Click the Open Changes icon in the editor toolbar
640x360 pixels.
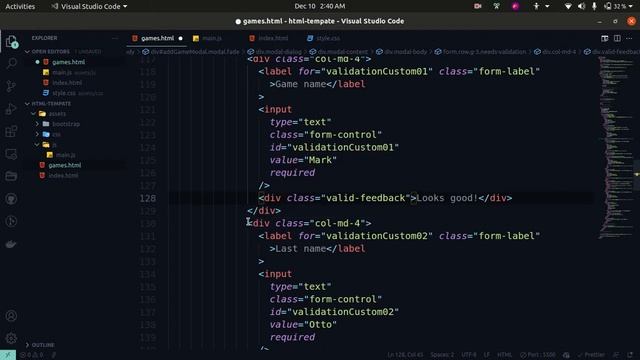click(x=604, y=38)
